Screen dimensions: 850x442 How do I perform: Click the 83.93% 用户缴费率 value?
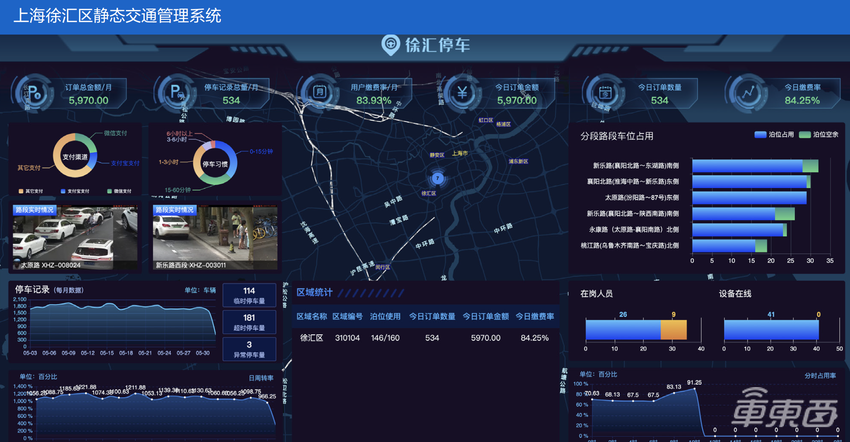374,100
